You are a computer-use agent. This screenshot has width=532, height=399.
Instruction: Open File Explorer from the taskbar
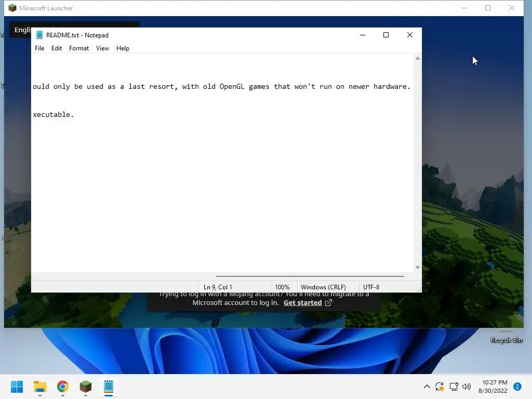(x=40, y=387)
